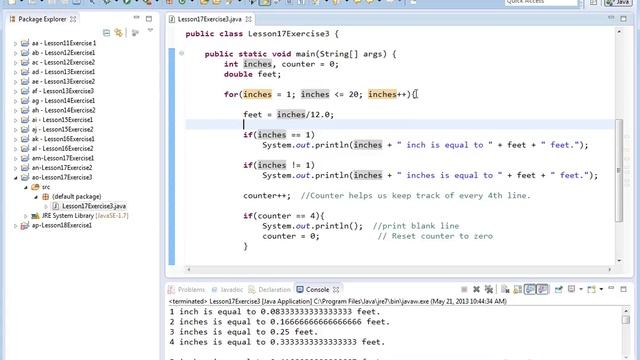This screenshot has width=640, height=360.
Task: Remove the terminated launch from console
Action: (x=476, y=289)
